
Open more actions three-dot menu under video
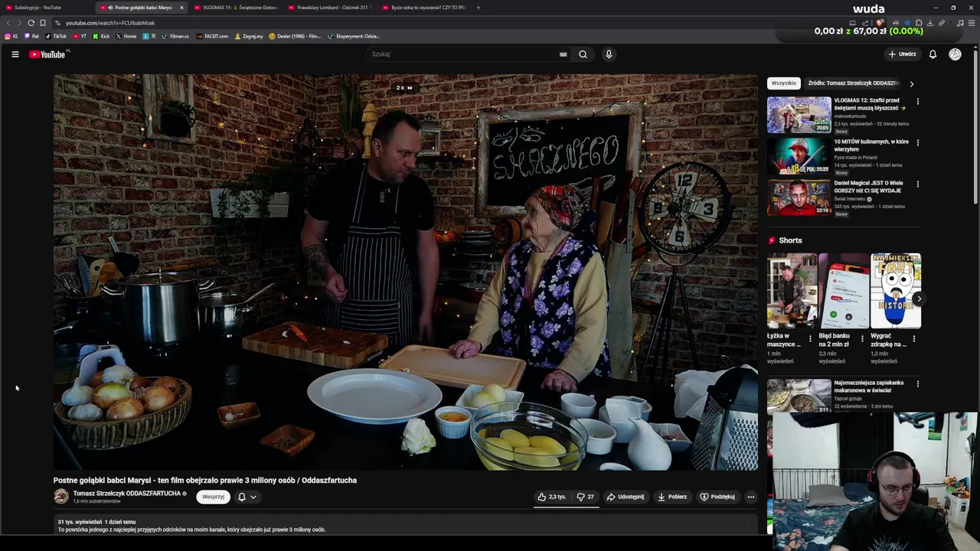coord(750,497)
